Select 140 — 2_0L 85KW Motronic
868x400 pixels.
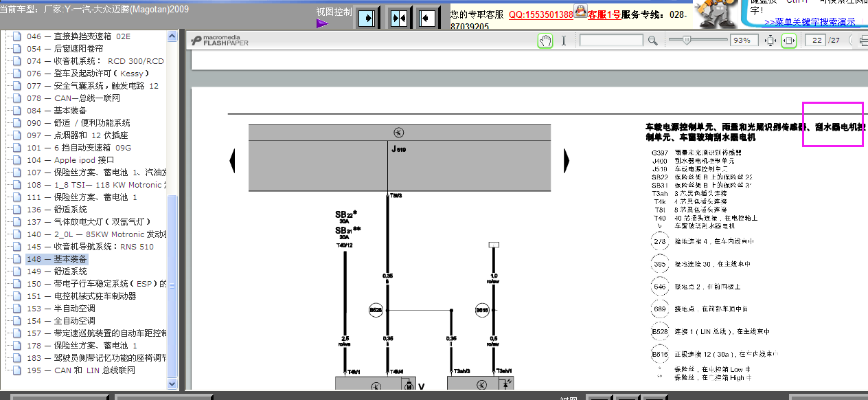[96, 234]
